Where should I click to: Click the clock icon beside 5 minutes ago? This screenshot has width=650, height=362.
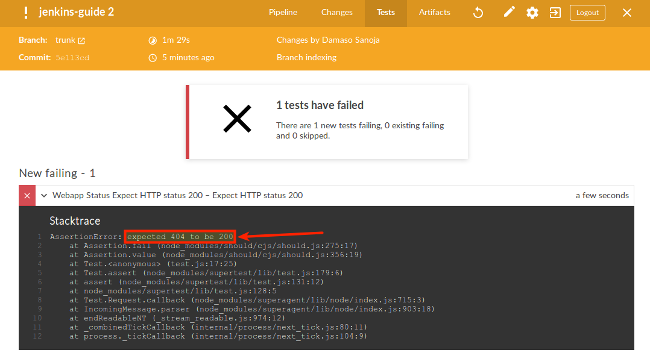[x=153, y=58]
